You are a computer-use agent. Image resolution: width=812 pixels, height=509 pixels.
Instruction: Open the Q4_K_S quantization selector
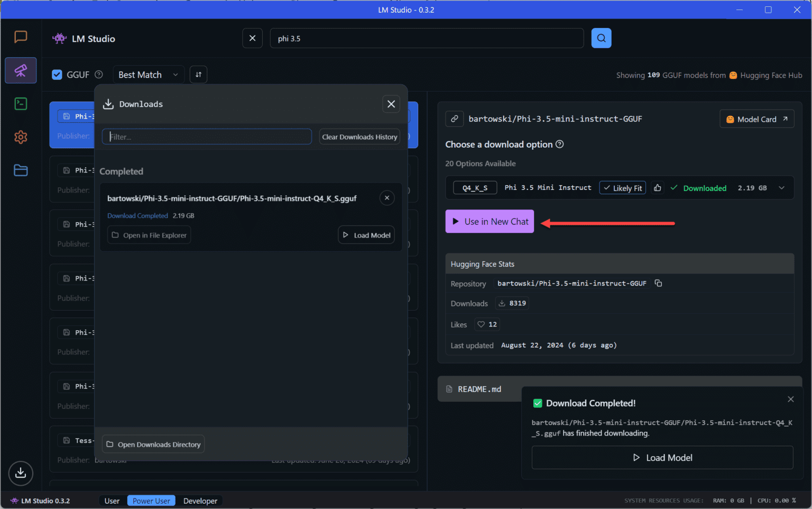coord(474,187)
